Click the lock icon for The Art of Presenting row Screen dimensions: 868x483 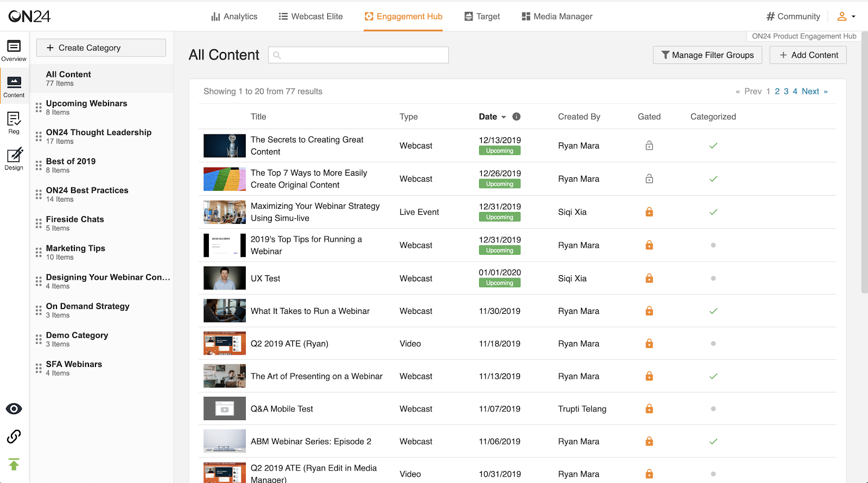click(649, 376)
